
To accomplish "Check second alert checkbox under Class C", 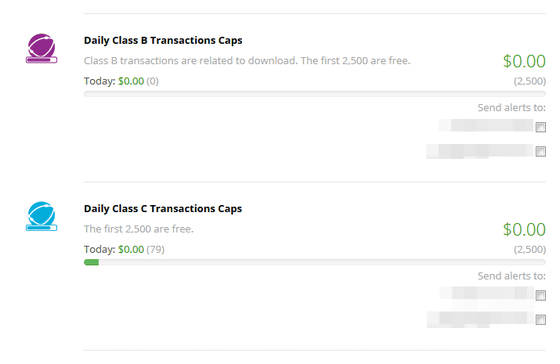I will tap(541, 319).
